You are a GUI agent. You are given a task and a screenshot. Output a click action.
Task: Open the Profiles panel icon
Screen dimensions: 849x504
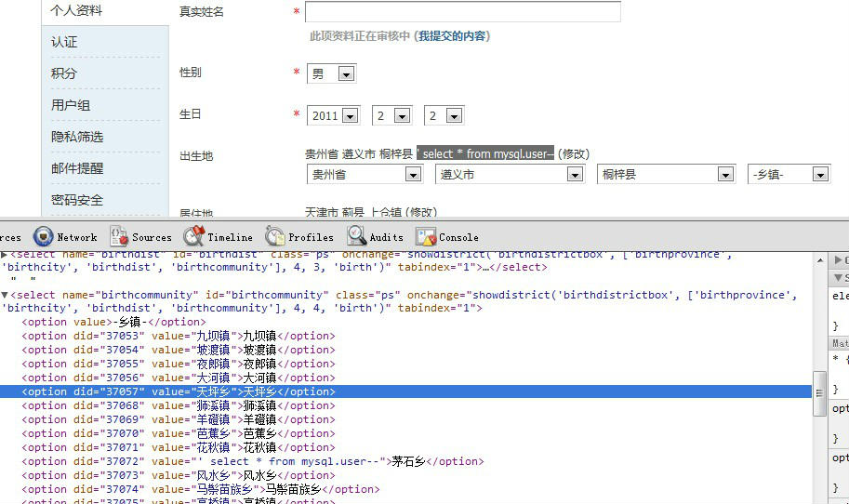click(x=275, y=236)
